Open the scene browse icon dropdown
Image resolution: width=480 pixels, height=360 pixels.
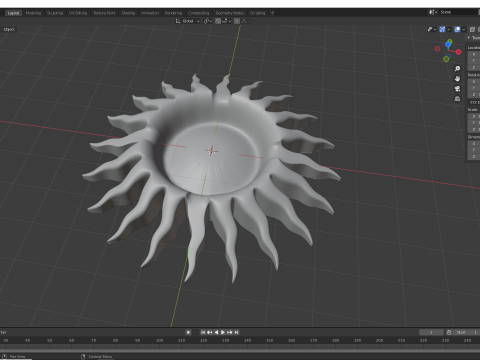[432, 12]
